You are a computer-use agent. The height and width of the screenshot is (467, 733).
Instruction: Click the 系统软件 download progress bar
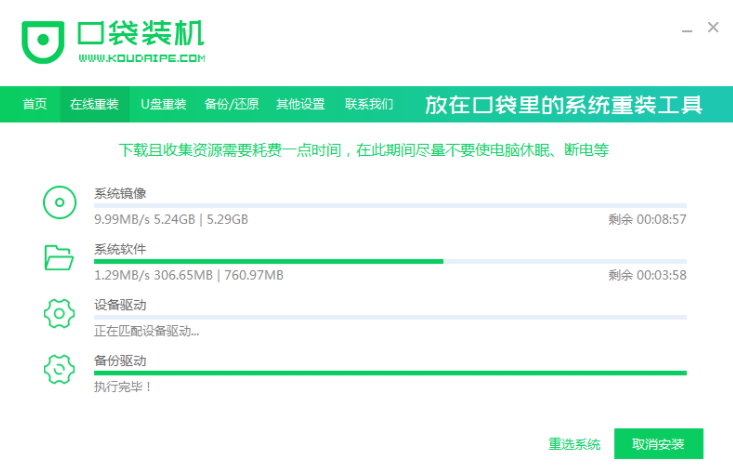click(390, 261)
